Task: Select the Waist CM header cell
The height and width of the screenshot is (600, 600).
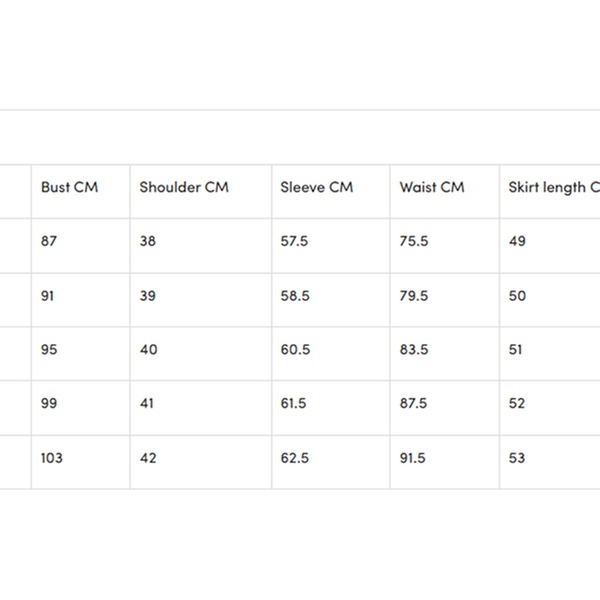Action: click(x=432, y=187)
